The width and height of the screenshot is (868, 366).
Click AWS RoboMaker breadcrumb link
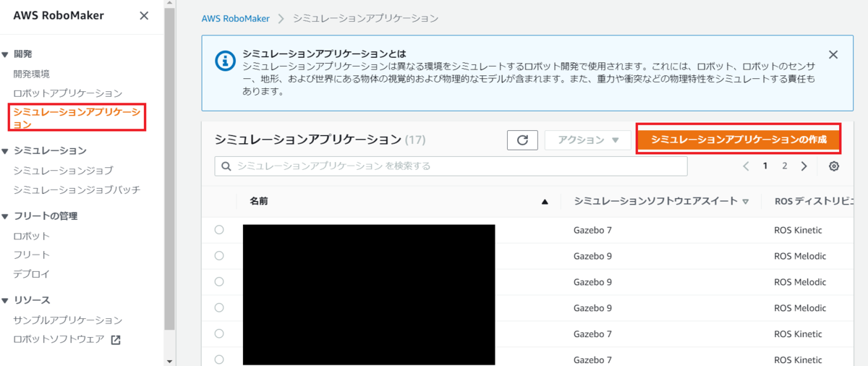[x=236, y=18]
